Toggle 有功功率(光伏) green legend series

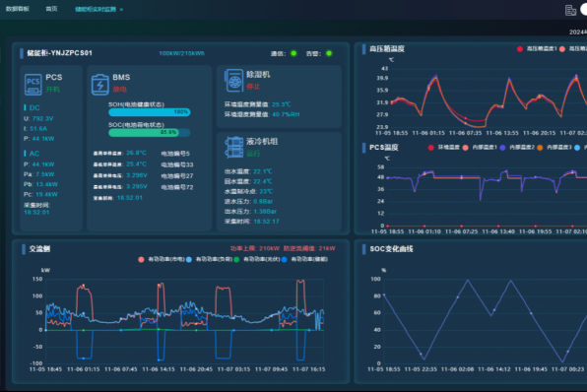(x=256, y=259)
